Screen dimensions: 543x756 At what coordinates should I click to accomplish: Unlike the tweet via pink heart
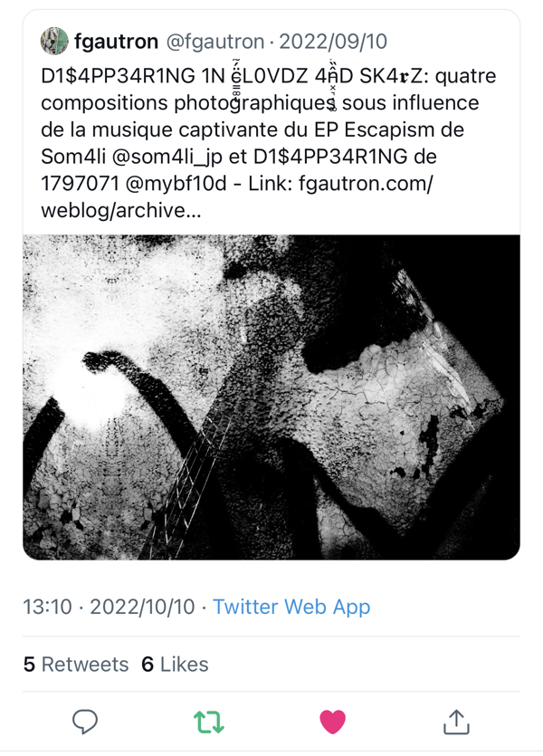pyautogui.click(x=332, y=722)
